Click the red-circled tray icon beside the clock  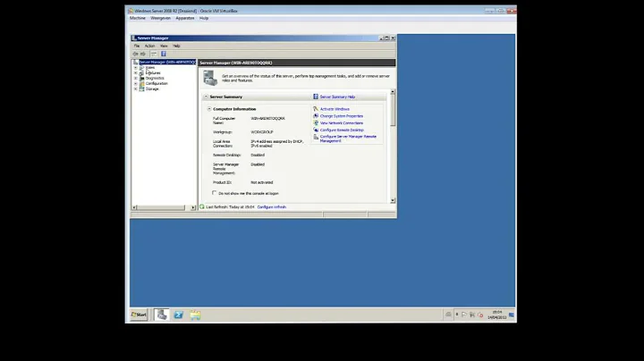480,315
